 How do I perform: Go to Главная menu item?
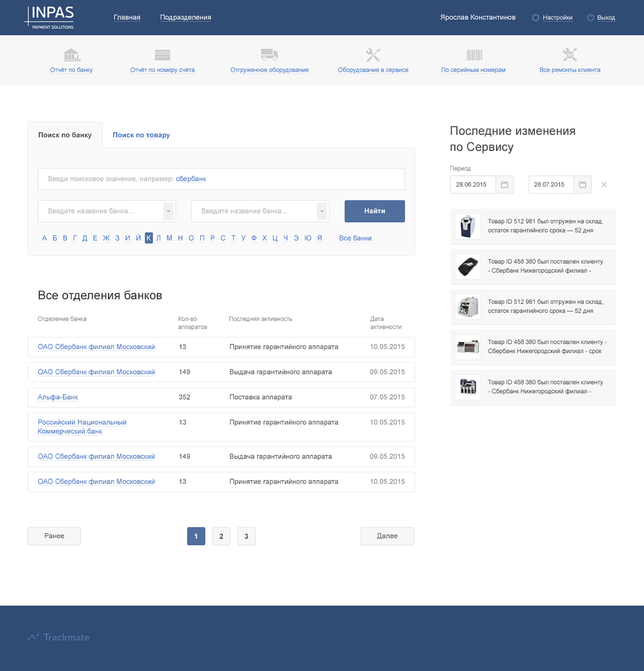[x=127, y=18]
